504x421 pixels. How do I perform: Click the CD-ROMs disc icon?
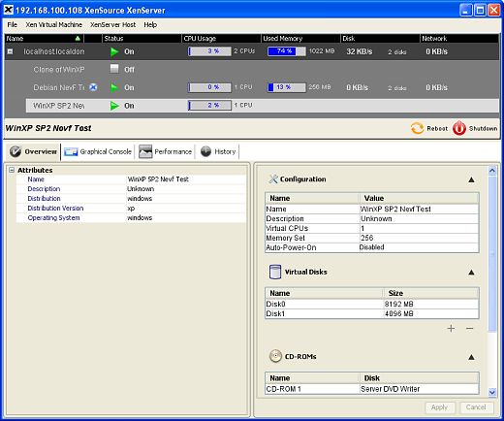coord(275,356)
